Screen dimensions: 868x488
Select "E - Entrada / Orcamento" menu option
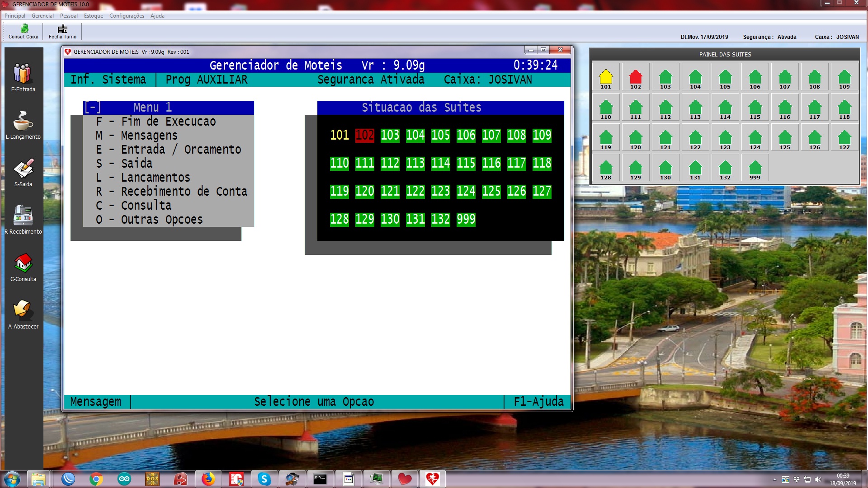point(168,150)
